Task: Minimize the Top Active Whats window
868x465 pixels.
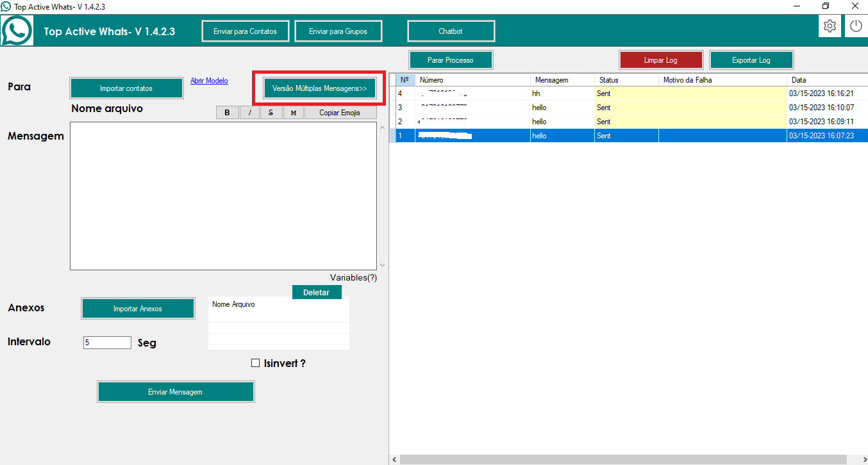Action: click(796, 6)
